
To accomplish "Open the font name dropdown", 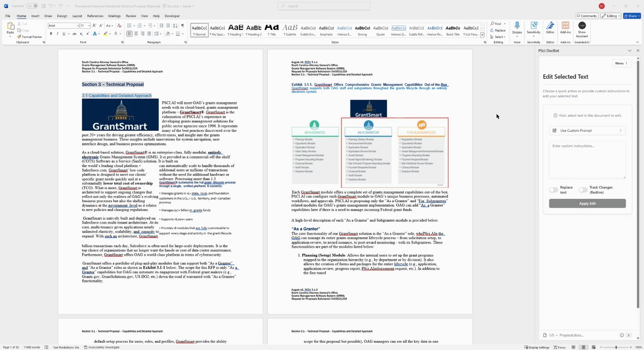I will pos(77,25).
